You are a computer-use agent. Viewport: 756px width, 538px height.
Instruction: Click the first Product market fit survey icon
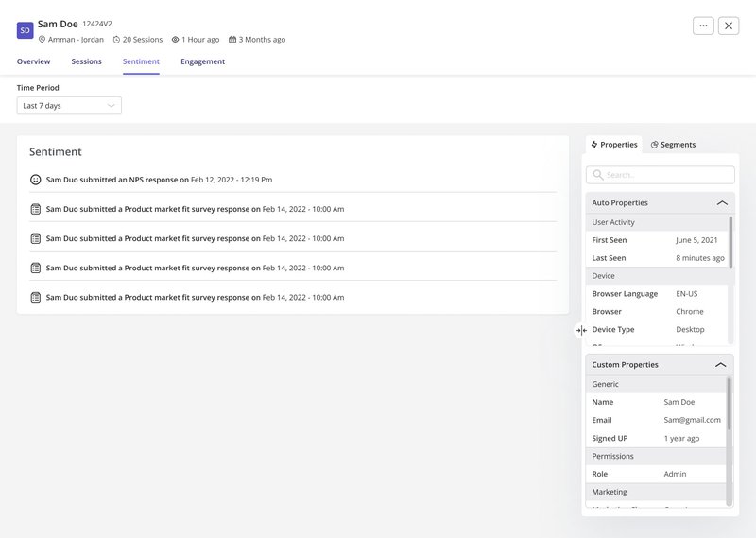pyautogui.click(x=36, y=209)
